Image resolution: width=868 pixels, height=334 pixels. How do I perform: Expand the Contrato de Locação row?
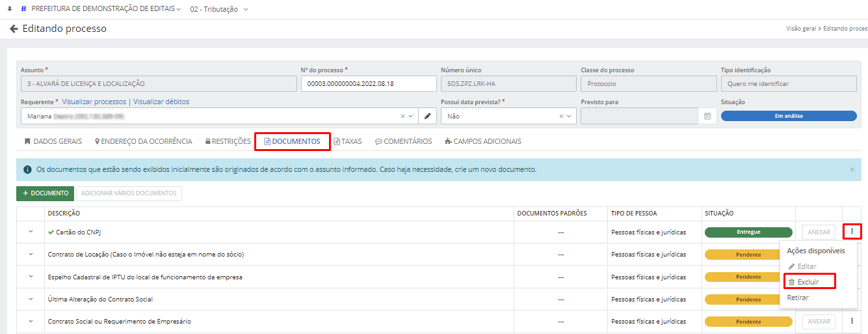coord(30,254)
